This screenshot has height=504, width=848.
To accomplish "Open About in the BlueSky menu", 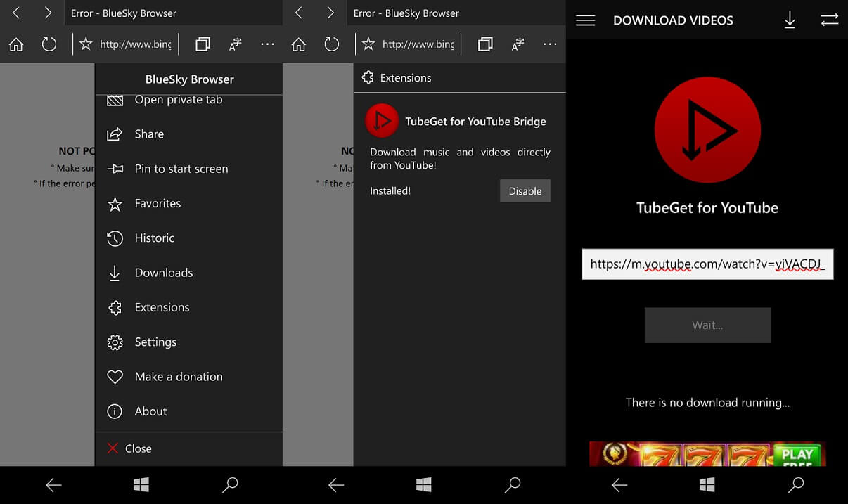I will 188,411.
